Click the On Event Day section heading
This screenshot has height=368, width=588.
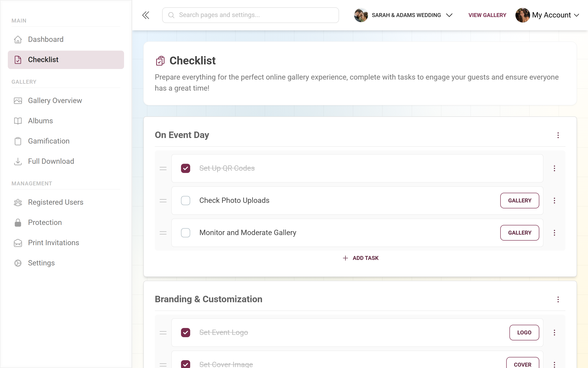[x=182, y=135]
